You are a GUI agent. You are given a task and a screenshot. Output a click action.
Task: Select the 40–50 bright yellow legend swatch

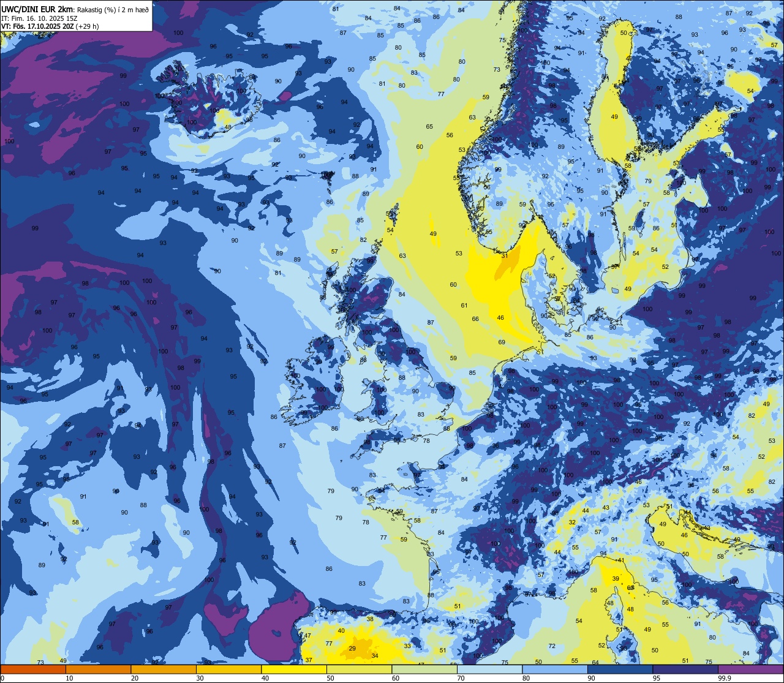[294, 669]
